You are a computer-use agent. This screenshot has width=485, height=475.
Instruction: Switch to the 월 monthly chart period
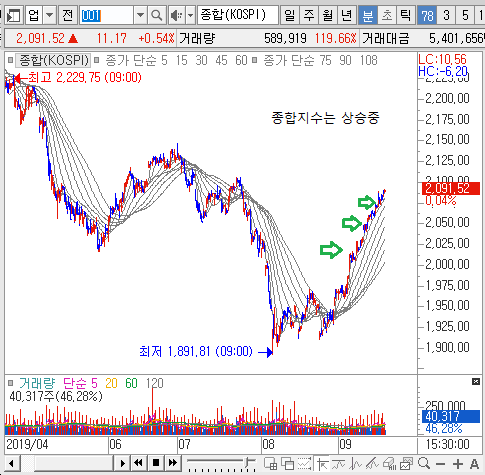328,15
